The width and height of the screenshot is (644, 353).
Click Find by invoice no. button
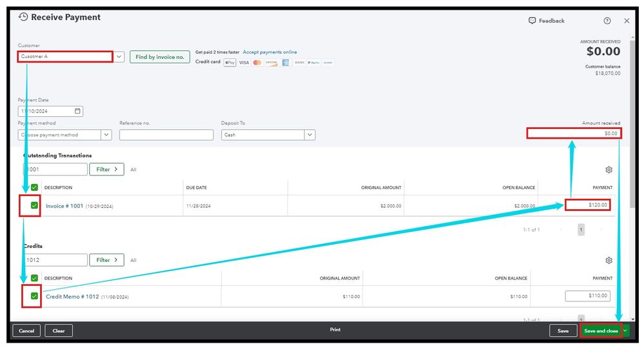[160, 57]
